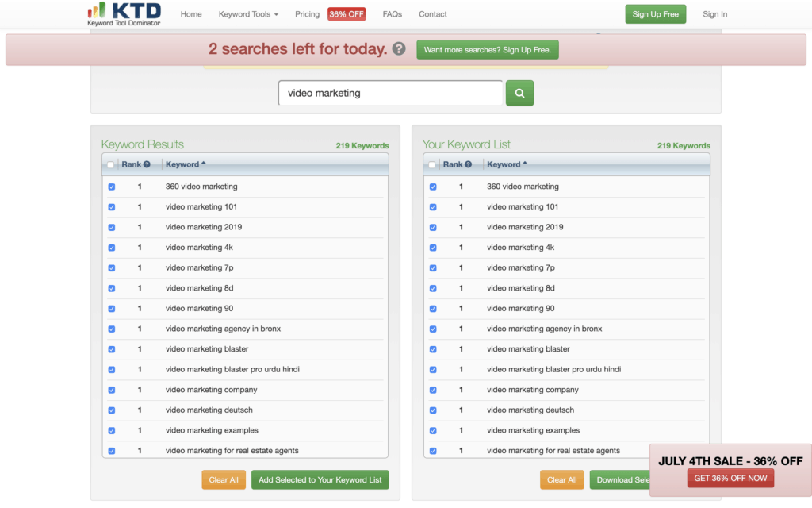Uncheck 'video marketing 4k' in Keyword Results
Screen dimensions: 812x508
point(112,248)
